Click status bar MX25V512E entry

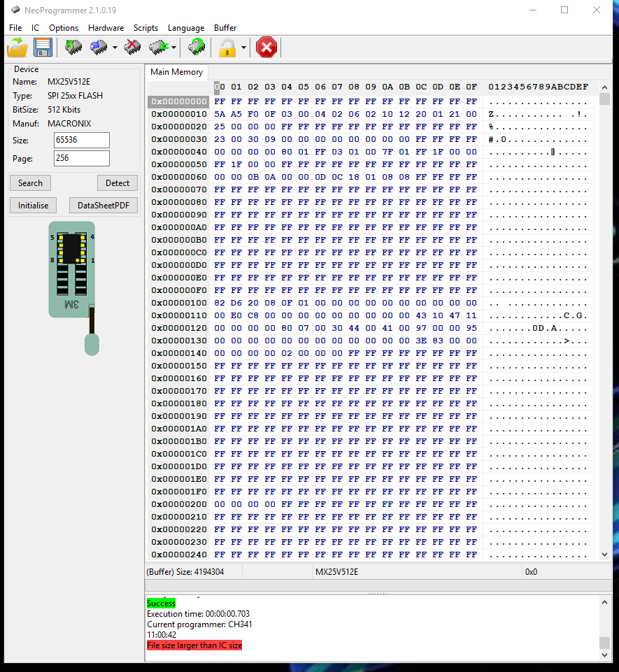[336, 572]
